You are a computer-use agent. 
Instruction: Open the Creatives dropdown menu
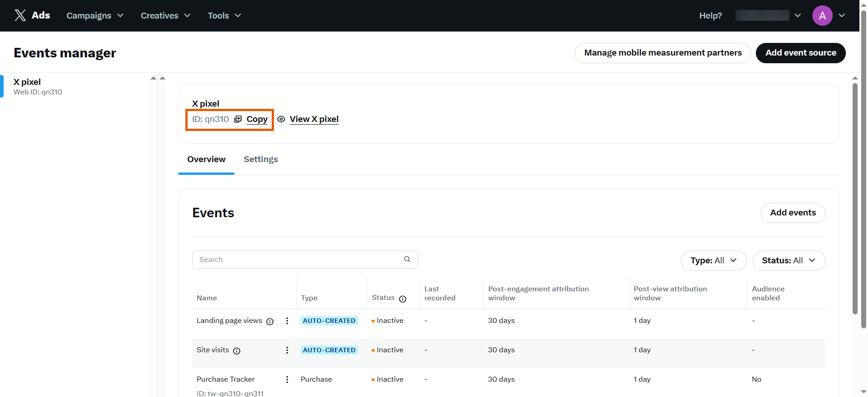(165, 15)
